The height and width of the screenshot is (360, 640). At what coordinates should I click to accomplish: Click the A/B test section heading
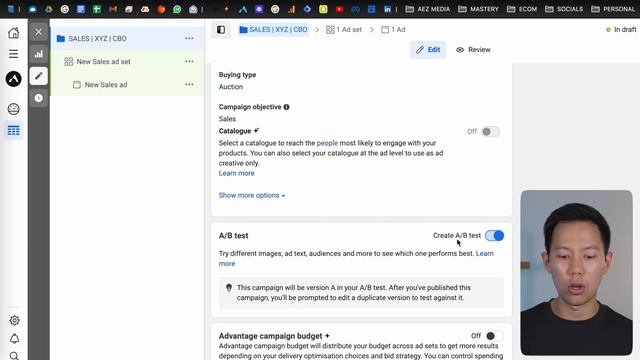(233, 236)
